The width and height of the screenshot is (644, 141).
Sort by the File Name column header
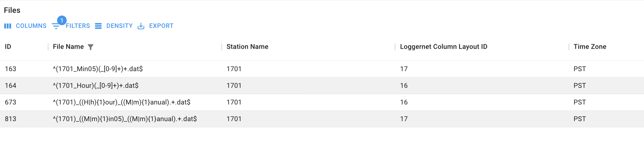pyautogui.click(x=68, y=47)
